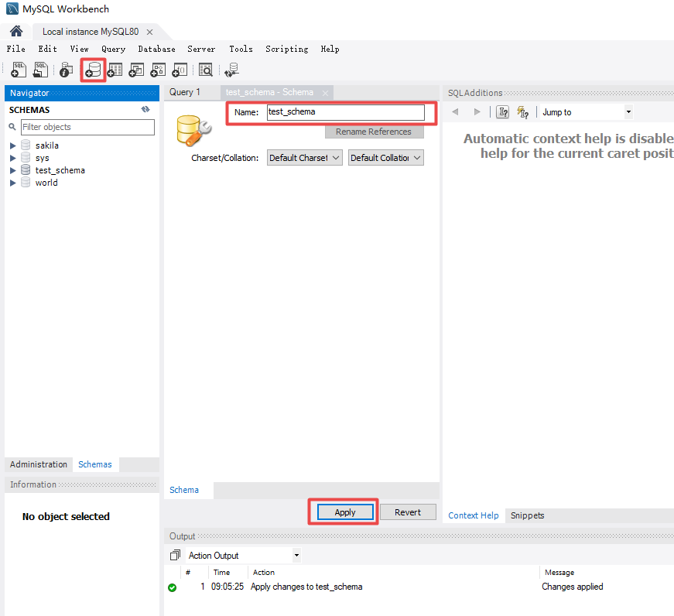Open the Default Charset dropdown
The image size is (674, 616).
coord(304,158)
